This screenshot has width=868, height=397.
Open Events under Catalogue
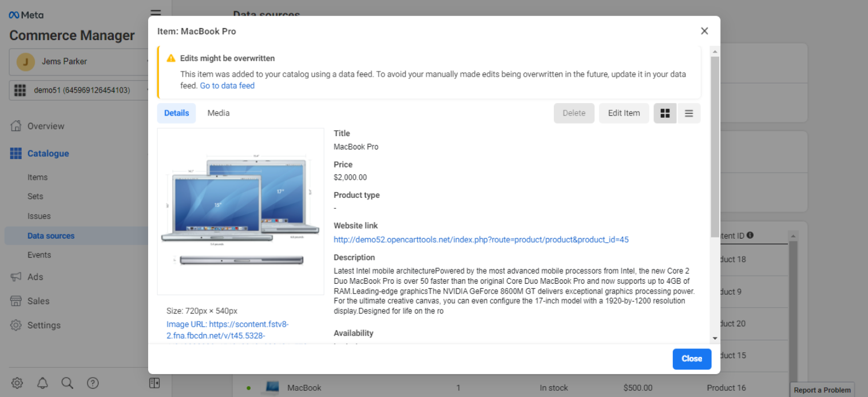tap(39, 255)
